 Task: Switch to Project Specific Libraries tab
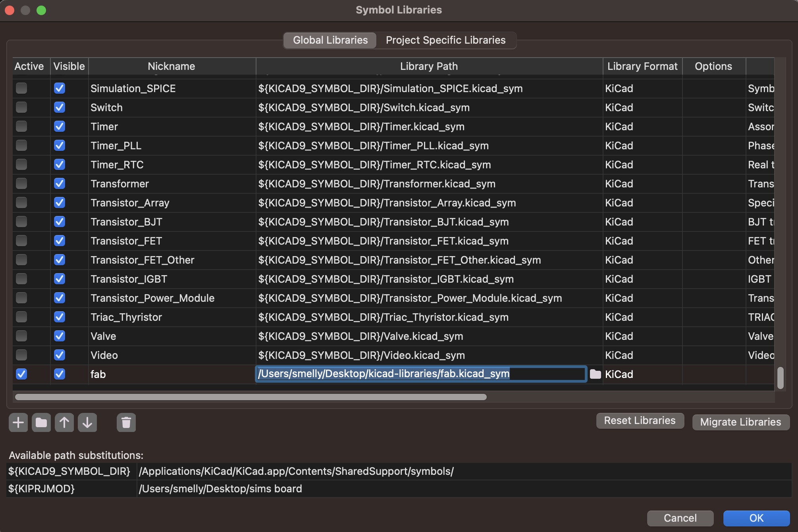[445, 40]
